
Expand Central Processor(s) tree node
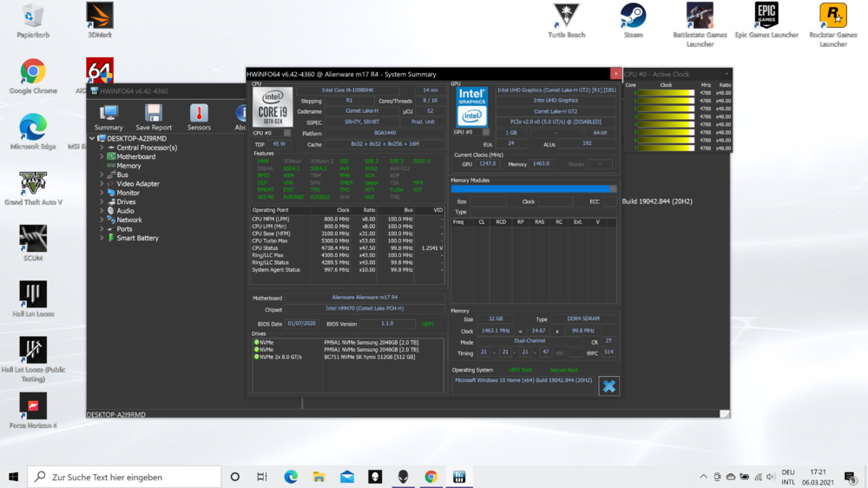click(102, 148)
